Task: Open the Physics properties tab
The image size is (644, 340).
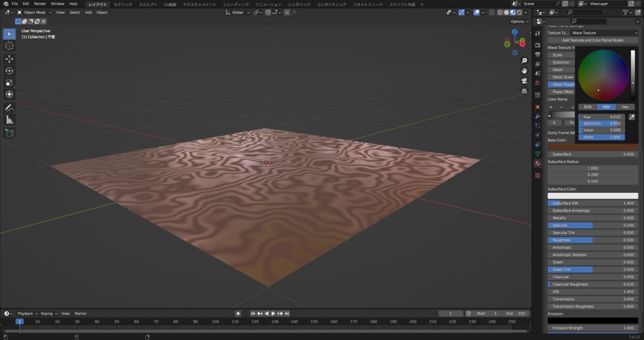Action: coord(538,135)
